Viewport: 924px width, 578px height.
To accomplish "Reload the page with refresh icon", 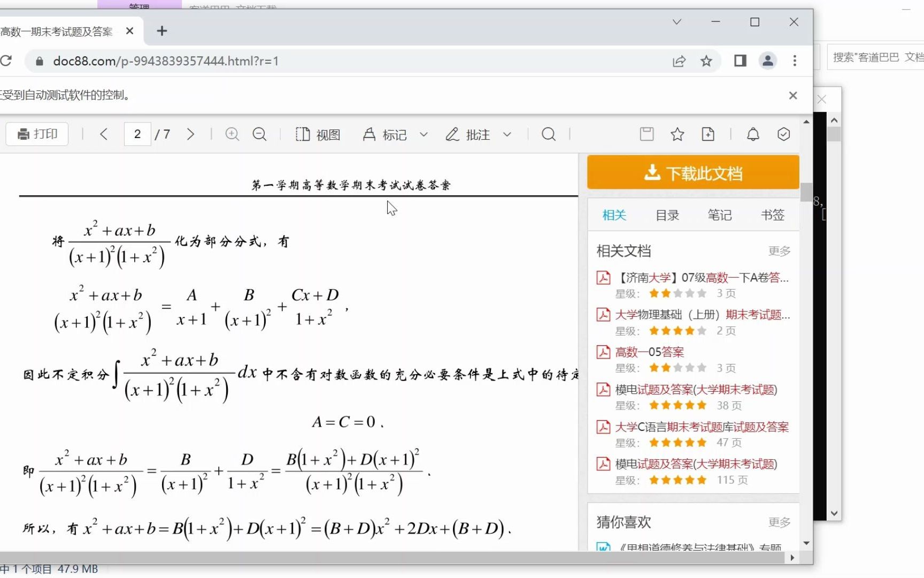I will click(x=6, y=60).
